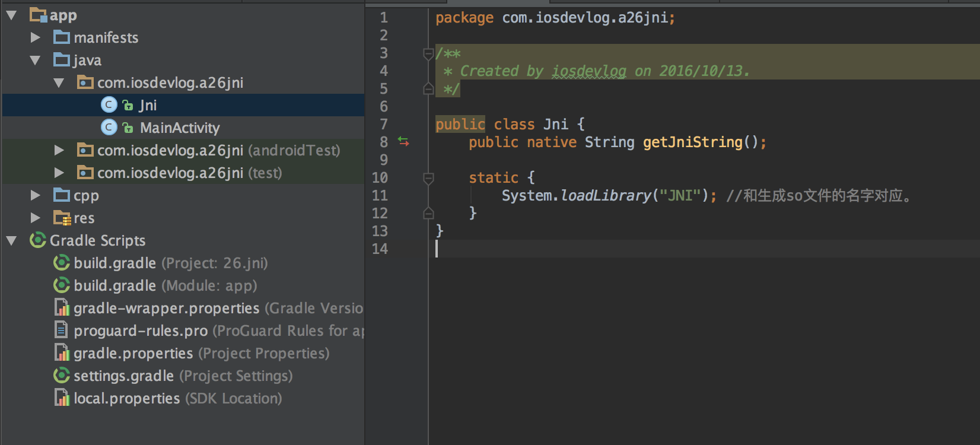The image size is (980, 445).
Task: Click the native method gutter arrows on line 8
Action: pos(403,142)
